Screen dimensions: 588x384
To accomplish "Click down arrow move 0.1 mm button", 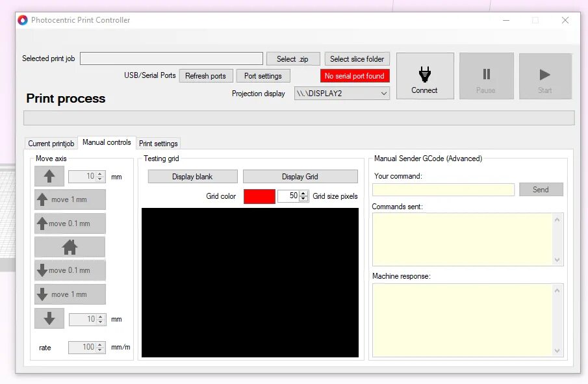I will click(x=70, y=270).
